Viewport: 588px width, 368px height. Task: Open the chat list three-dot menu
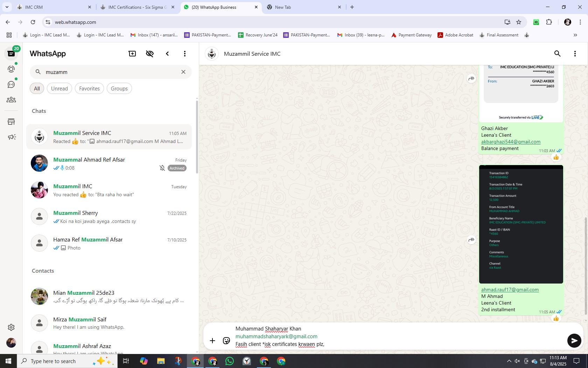(x=185, y=54)
